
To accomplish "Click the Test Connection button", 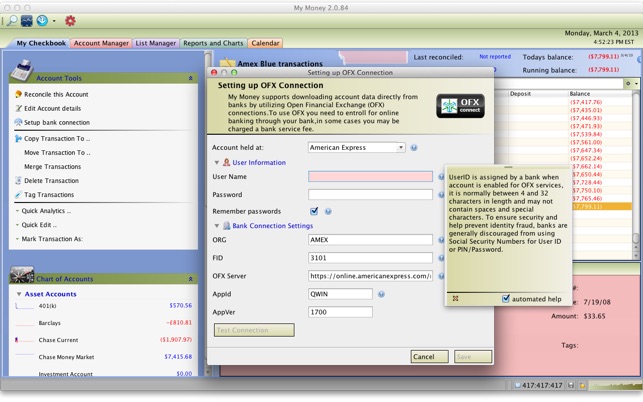I will click(x=254, y=330).
